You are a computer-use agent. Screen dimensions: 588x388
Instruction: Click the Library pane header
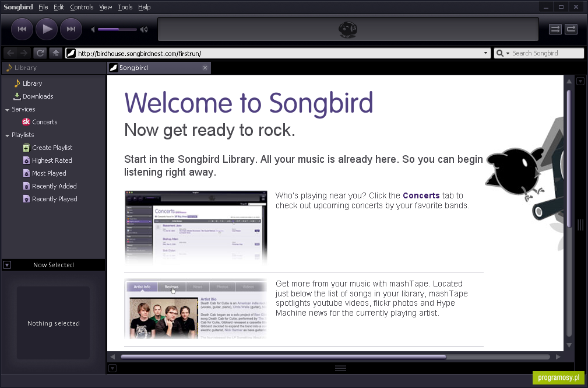[54, 68]
